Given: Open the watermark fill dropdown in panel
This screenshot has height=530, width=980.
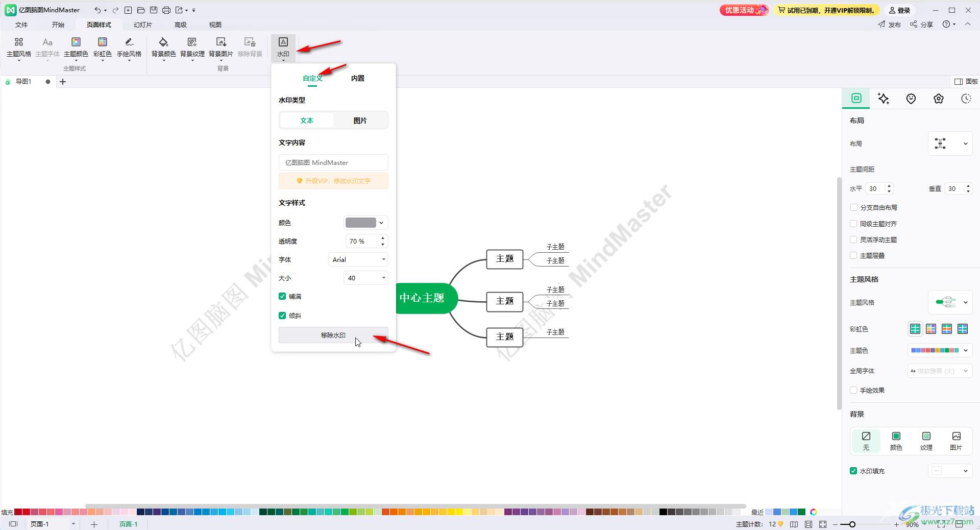Looking at the screenshot, I should click(x=949, y=471).
